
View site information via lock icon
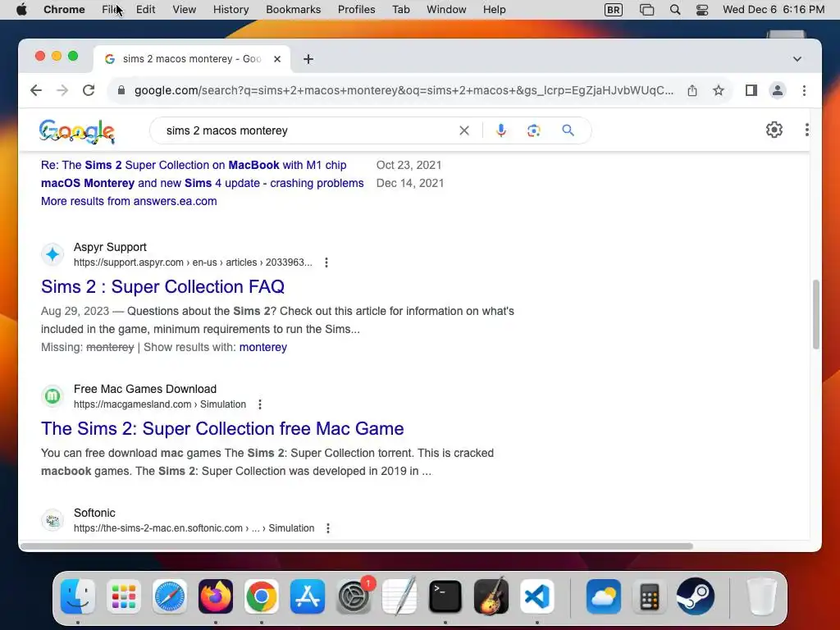coord(121,90)
